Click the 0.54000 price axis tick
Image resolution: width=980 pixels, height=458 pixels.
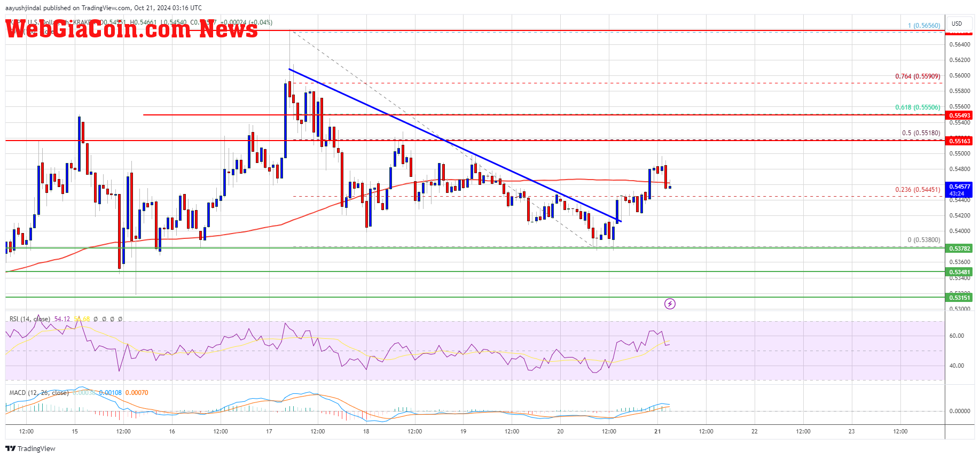pos(960,231)
